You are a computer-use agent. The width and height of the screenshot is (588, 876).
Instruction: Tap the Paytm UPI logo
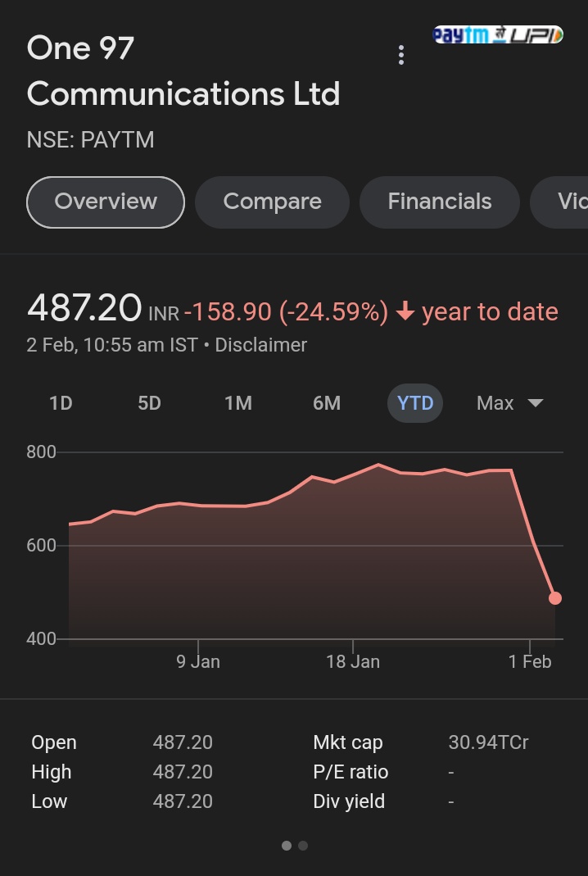[498, 35]
